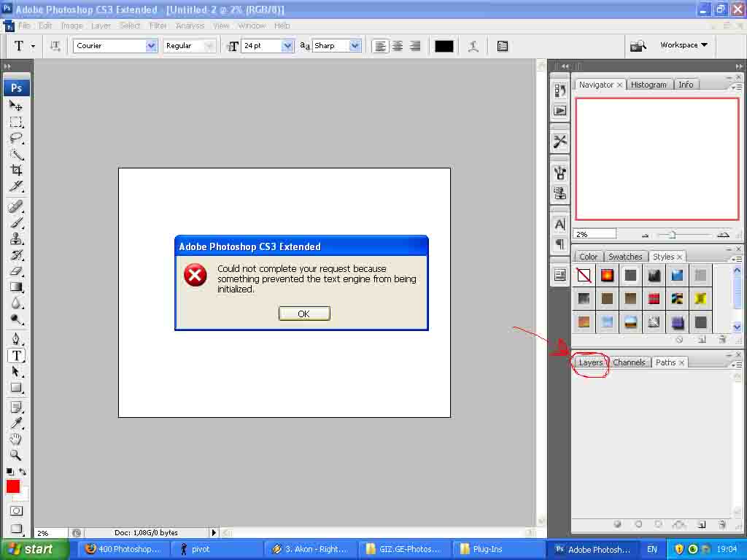Select the Gradient tool
Screen dimensions: 747x560
point(16,287)
